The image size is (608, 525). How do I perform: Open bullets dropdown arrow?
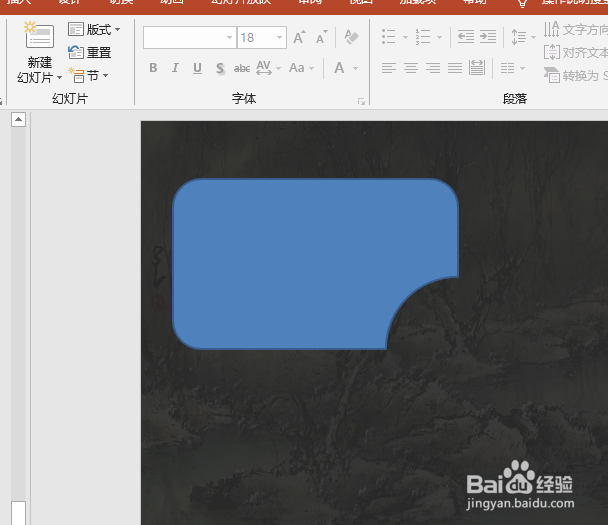tap(405, 38)
